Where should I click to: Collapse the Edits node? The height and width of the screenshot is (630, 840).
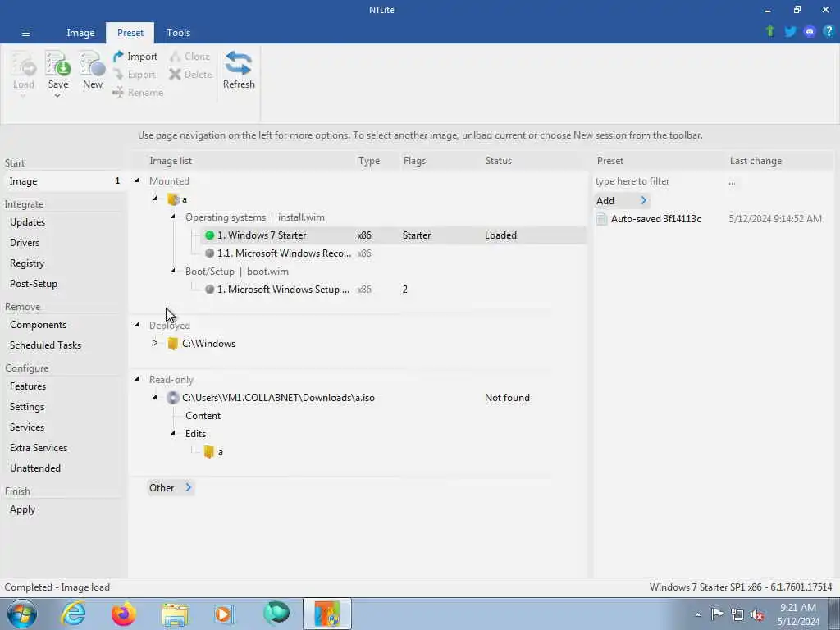pyautogui.click(x=173, y=433)
